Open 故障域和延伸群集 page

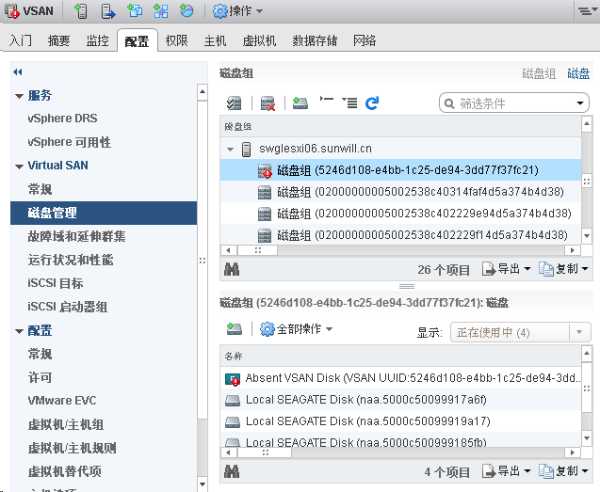tap(76, 236)
